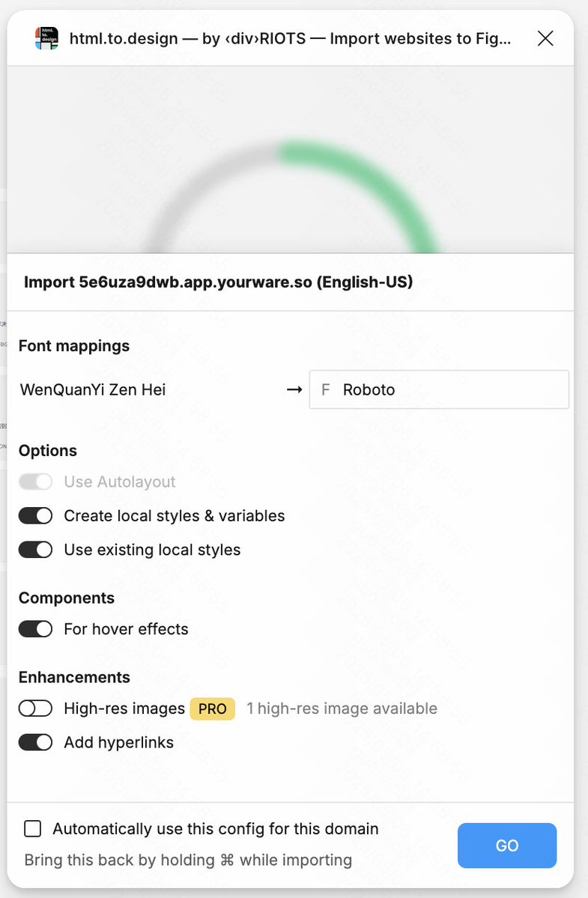The image size is (588, 898).
Task: Turn off the Add hyperlinks switch
Action: (36, 742)
